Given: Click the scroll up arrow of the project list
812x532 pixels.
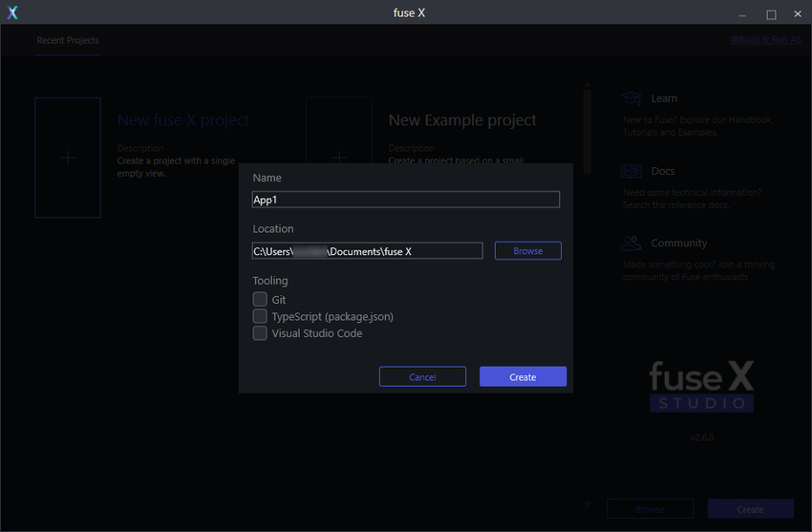Looking at the screenshot, I should pos(588,83).
